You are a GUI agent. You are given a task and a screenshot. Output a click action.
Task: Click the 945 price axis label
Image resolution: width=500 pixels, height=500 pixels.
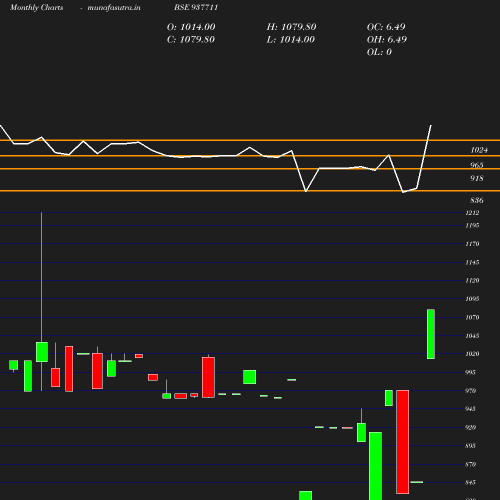pos(470,409)
